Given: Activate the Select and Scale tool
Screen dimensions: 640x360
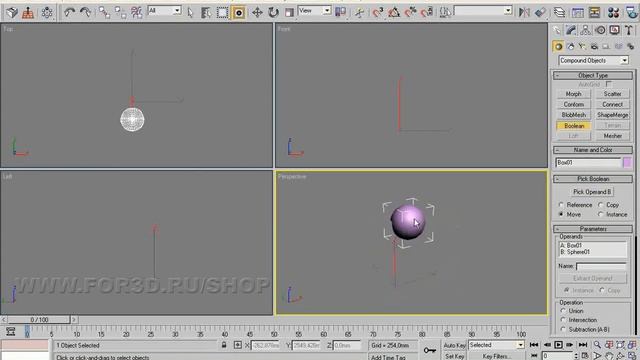Looking at the screenshot, I should 289,12.
